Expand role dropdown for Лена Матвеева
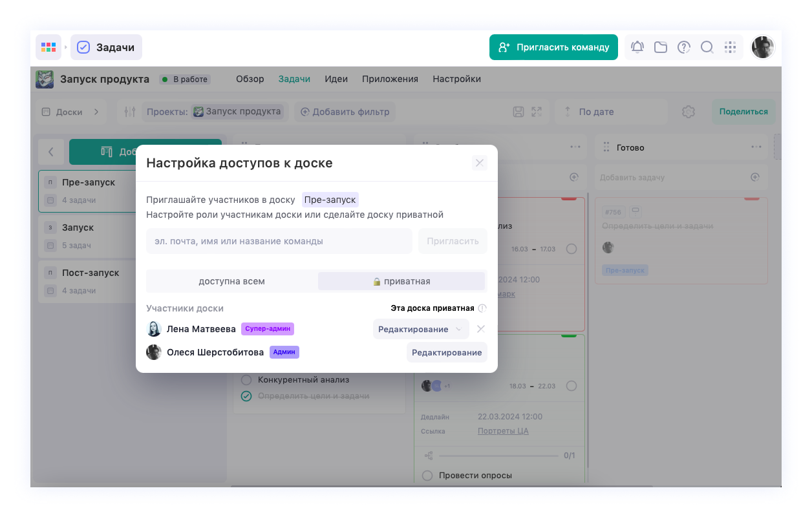This screenshot has height=517, width=812. point(420,329)
